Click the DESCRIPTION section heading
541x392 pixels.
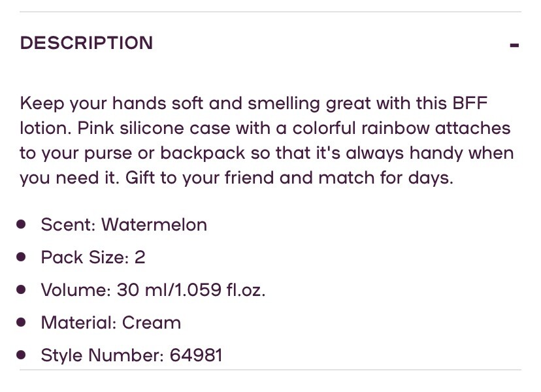click(86, 43)
